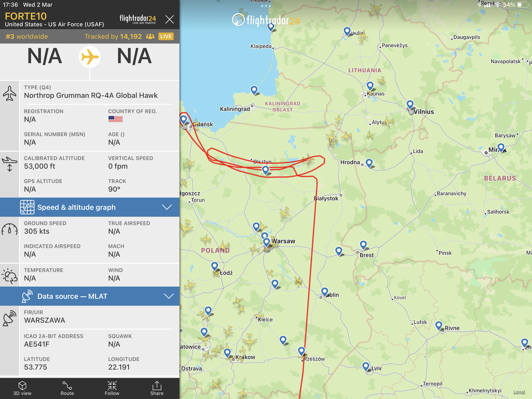This screenshot has height=399, width=532.
Task: Tap the airport pin near Brest
Action: [x=363, y=245]
